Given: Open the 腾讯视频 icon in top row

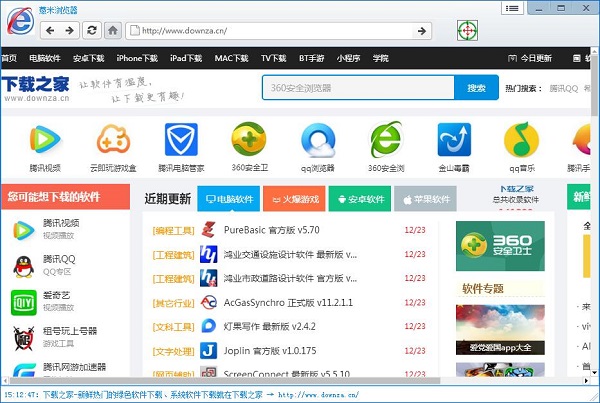Looking at the screenshot, I should [x=45, y=139].
